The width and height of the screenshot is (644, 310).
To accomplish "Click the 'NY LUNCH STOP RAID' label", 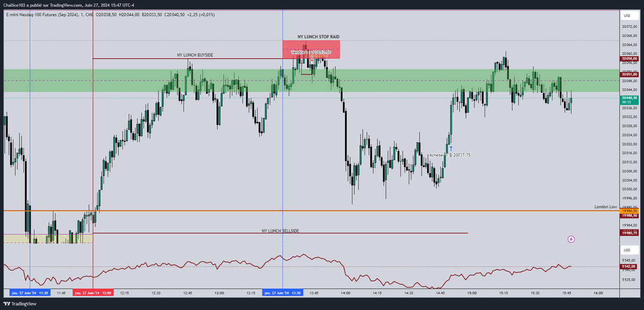I will tap(318, 37).
